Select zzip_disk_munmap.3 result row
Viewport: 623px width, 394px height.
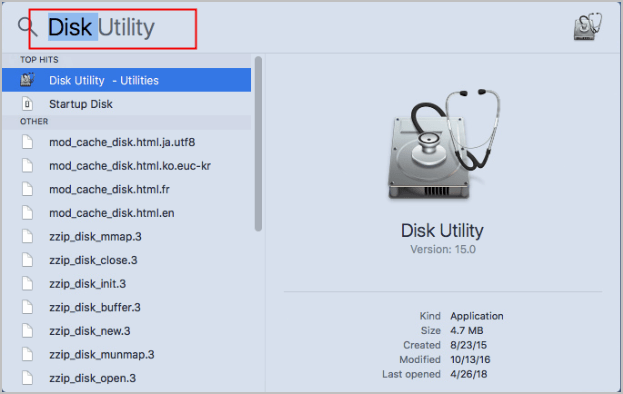pyautogui.click(x=126, y=354)
